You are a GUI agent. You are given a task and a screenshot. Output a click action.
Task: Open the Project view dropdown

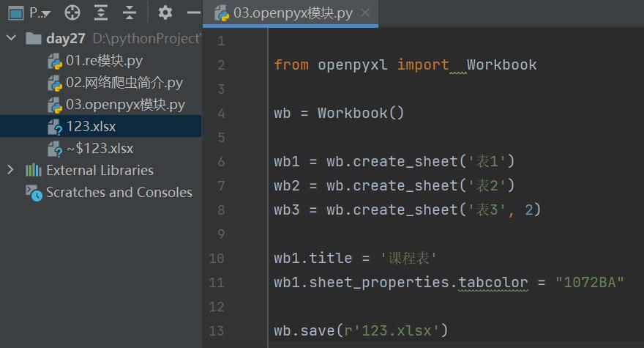pyautogui.click(x=40, y=13)
